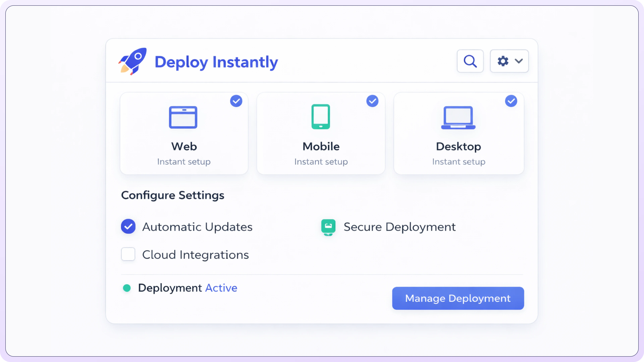Screen dimensions: 644x362
Task: Uncheck the Web platform checkmark
Action: tap(236, 101)
